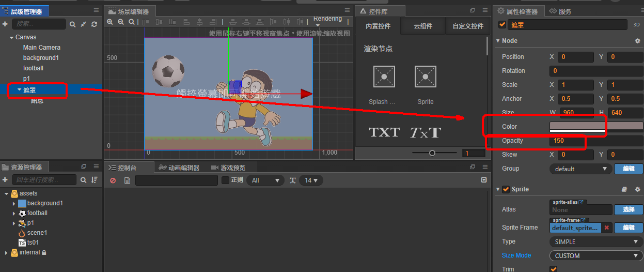The width and height of the screenshot is (644, 272).
Task: Expand the background1 asset
Action: pos(14,204)
